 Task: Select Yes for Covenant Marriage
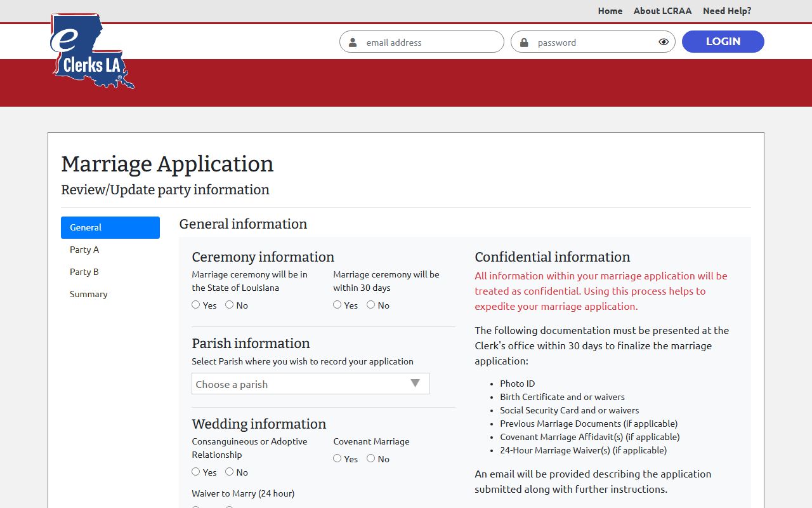click(x=337, y=458)
